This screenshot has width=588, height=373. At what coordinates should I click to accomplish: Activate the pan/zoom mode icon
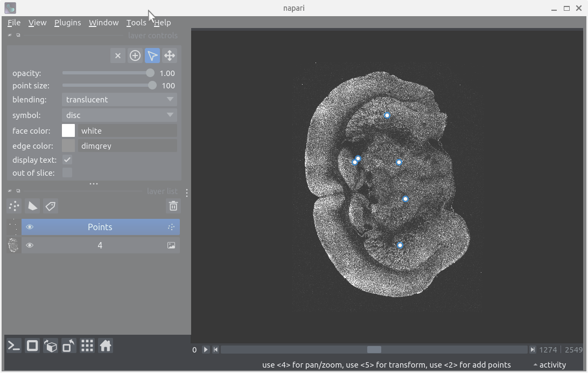coord(170,56)
